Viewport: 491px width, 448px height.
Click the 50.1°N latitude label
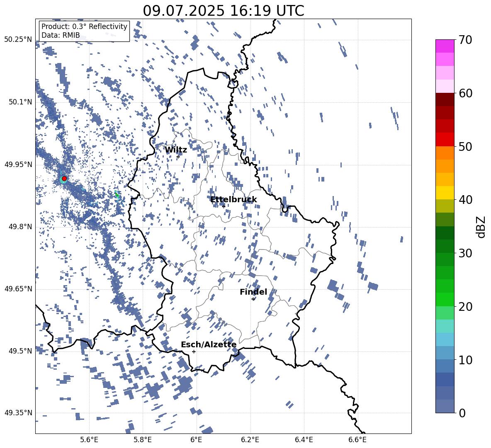point(20,102)
